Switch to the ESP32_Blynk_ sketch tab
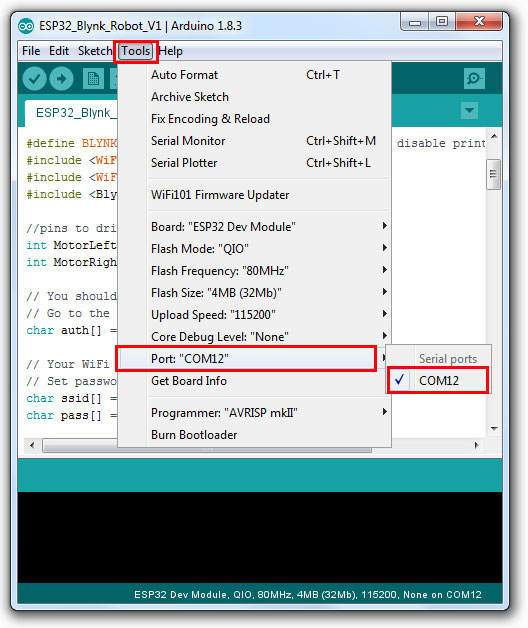 [x=71, y=113]
